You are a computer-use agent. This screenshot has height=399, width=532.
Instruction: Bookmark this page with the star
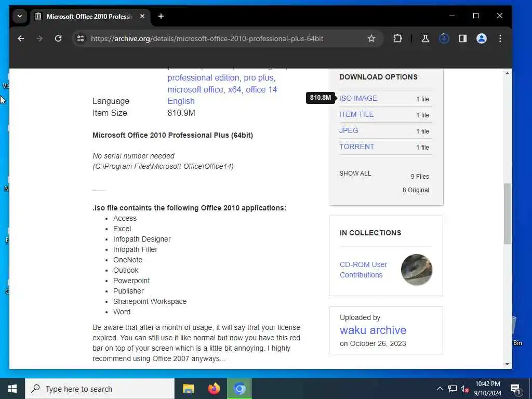click(371, 38)
